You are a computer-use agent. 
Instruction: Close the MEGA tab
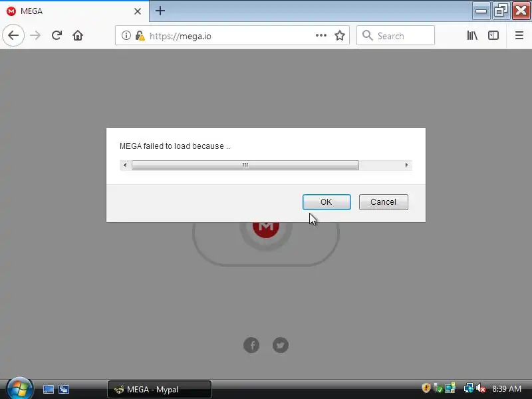click(x=138, y=11)
